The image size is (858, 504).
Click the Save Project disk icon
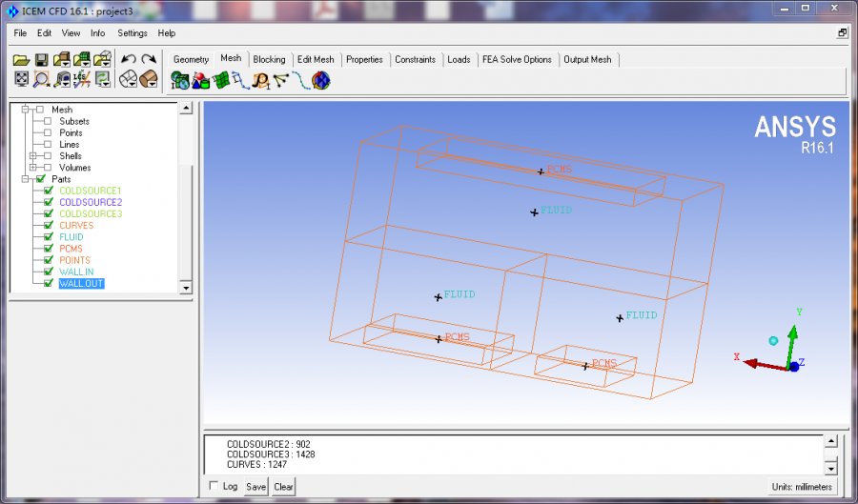(x=42, y=60)
